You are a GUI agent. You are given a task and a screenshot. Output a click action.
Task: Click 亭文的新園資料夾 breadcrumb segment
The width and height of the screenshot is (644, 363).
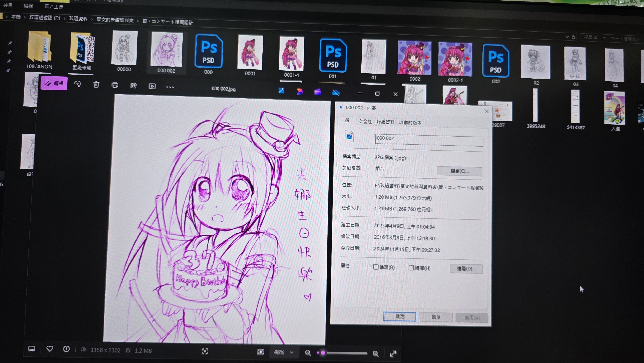point(115,20)
